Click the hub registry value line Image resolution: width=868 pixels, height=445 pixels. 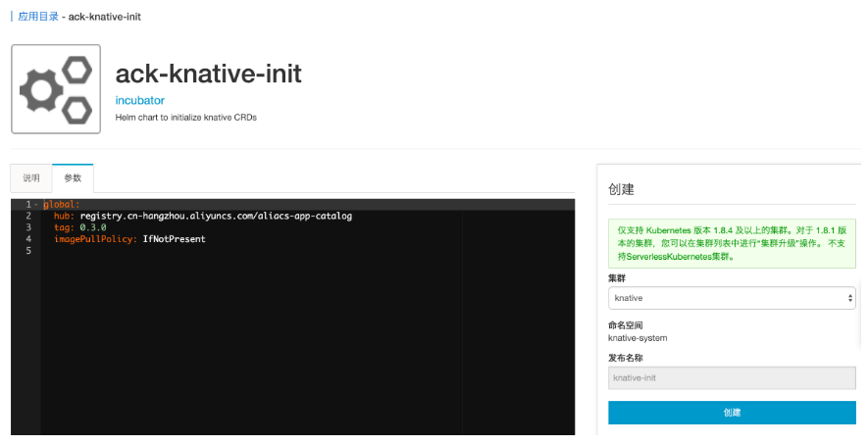216,216
